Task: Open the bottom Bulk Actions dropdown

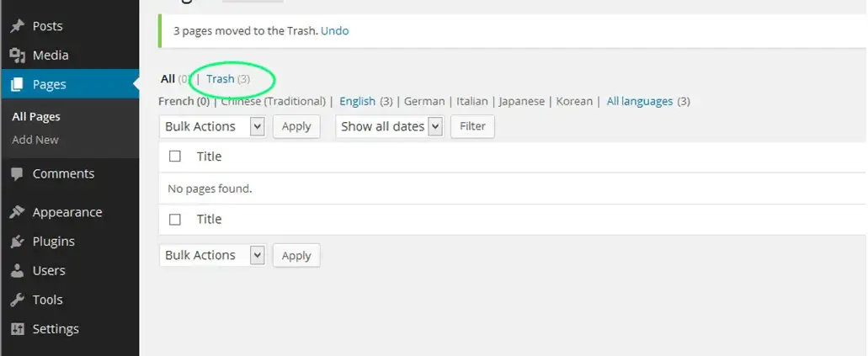Action: click(x=212, y=255)
